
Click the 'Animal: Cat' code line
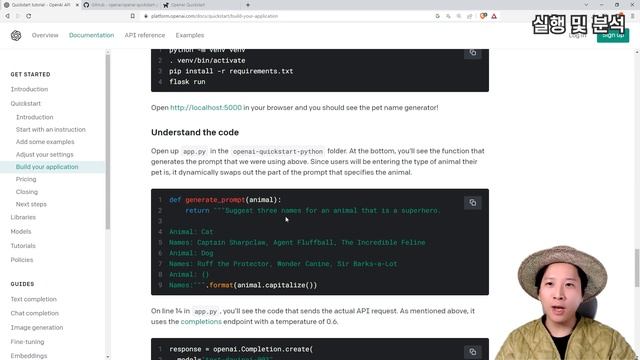coord(191,232)
